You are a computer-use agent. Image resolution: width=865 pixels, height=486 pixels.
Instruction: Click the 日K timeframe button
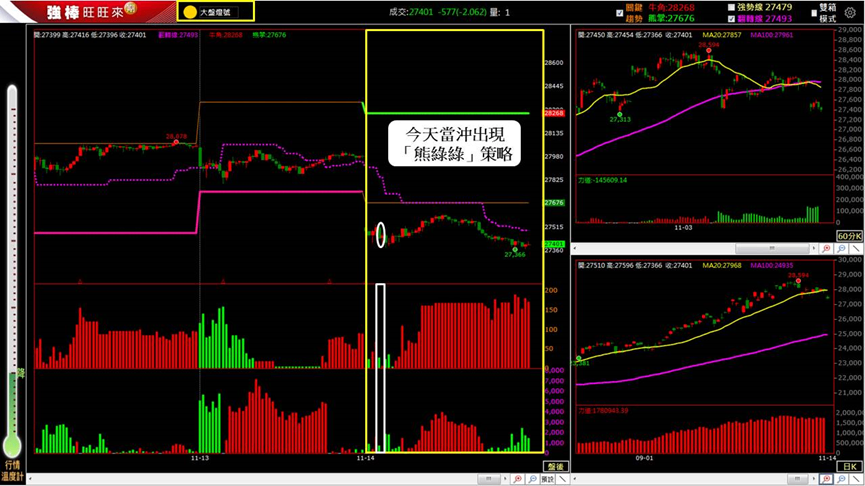(849, 467)
